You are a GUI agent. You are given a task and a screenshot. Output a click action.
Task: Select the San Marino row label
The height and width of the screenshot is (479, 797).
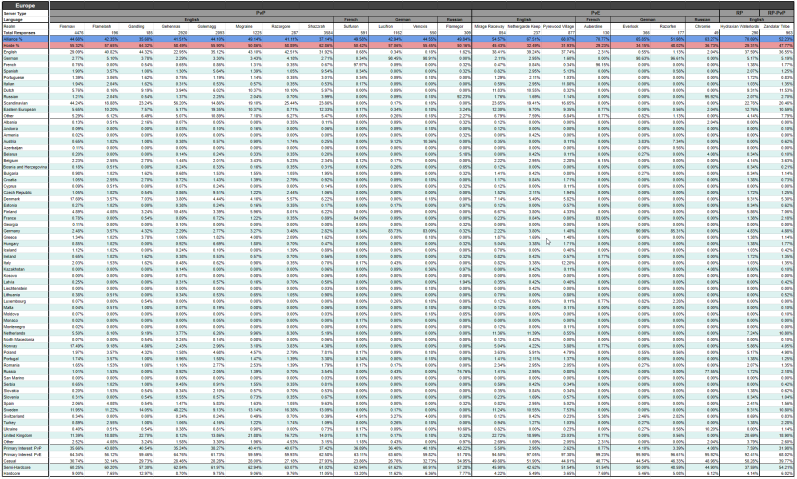(13, 378)
